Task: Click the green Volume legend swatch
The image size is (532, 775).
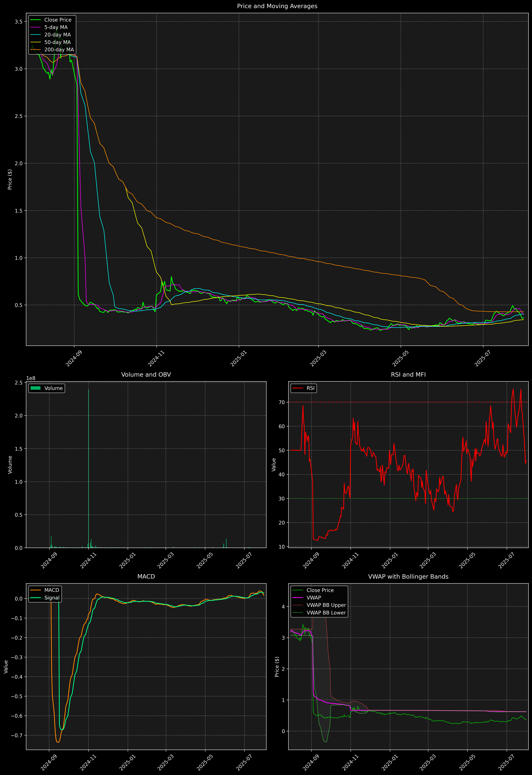Action: [35, 388]
